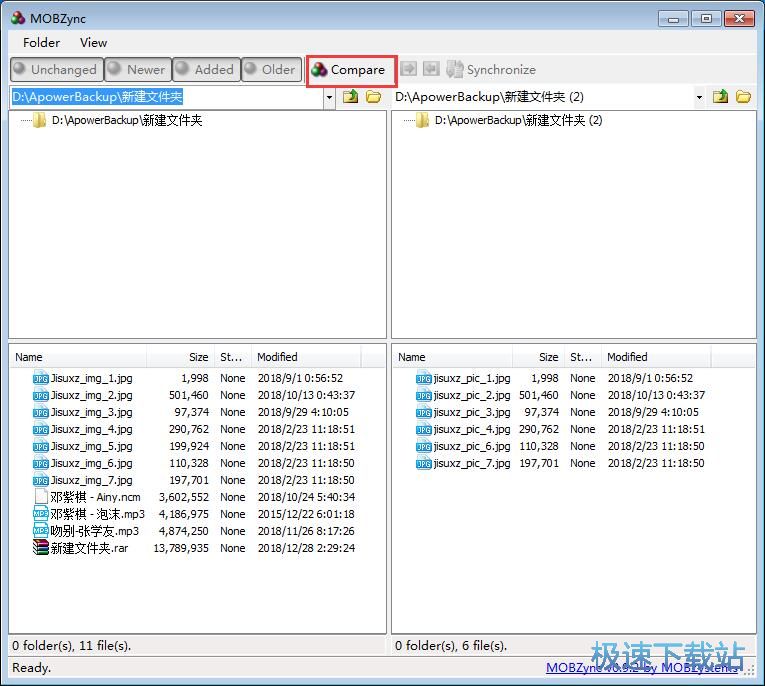This screenshot has width=765, height=686.
Task: Sort right list by Size column
Action: pyautogui.click(x=538, y=357)
